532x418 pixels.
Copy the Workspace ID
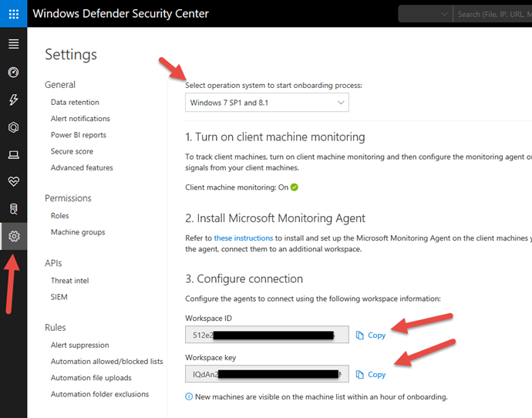click(371, 335)
